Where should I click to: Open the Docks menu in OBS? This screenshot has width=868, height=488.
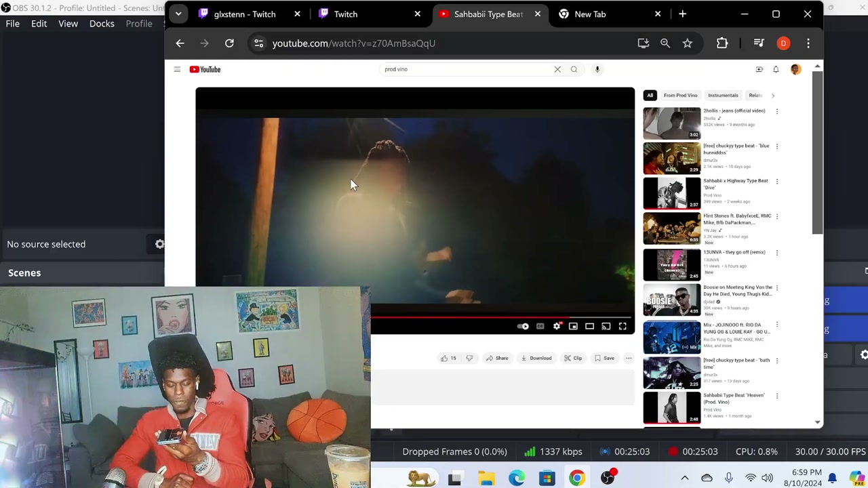102,24
